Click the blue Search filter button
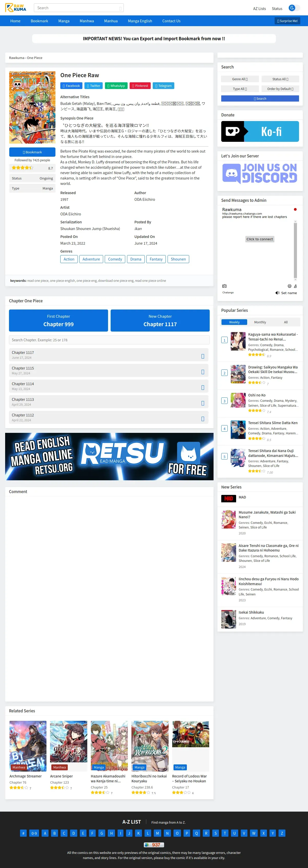 coord(260,99)
